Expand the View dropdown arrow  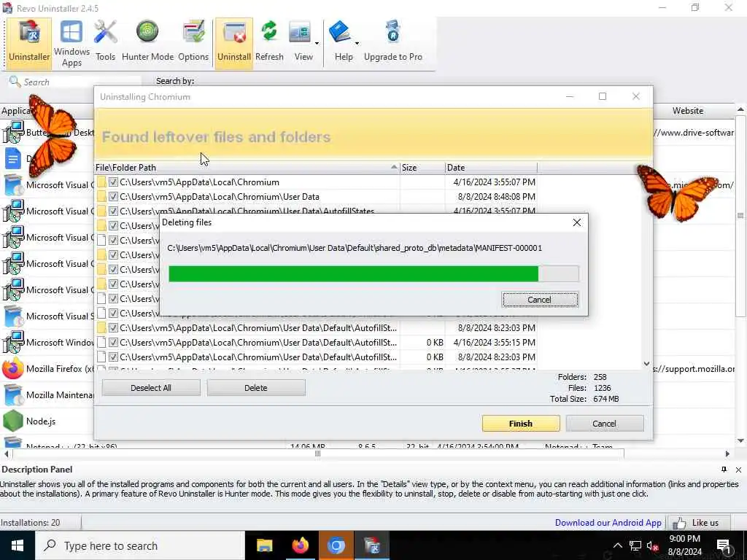click(x=317, y=43)
